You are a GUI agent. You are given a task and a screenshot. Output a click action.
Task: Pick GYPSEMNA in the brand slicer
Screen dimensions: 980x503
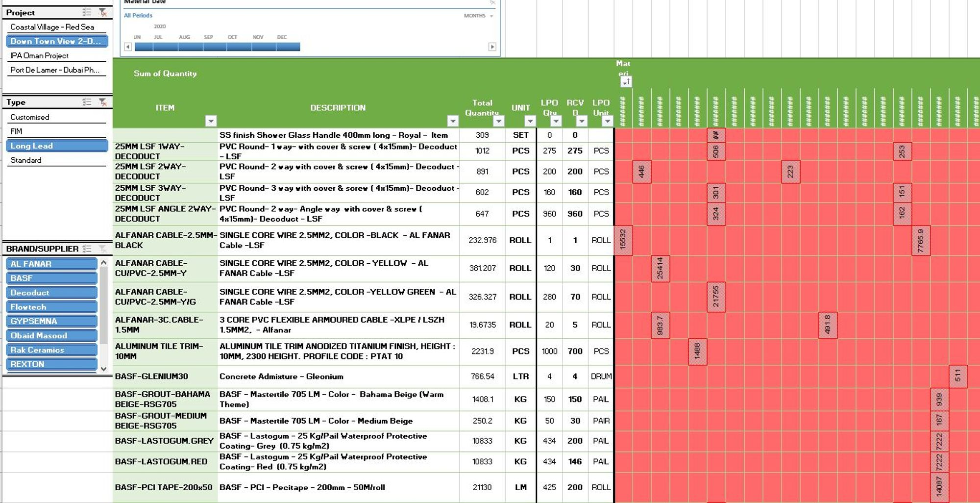pos(51,321)
